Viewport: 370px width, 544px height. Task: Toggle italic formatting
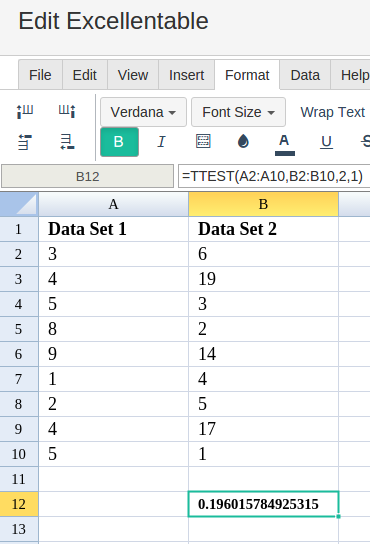pyautogui.click(x=161, y=142)
